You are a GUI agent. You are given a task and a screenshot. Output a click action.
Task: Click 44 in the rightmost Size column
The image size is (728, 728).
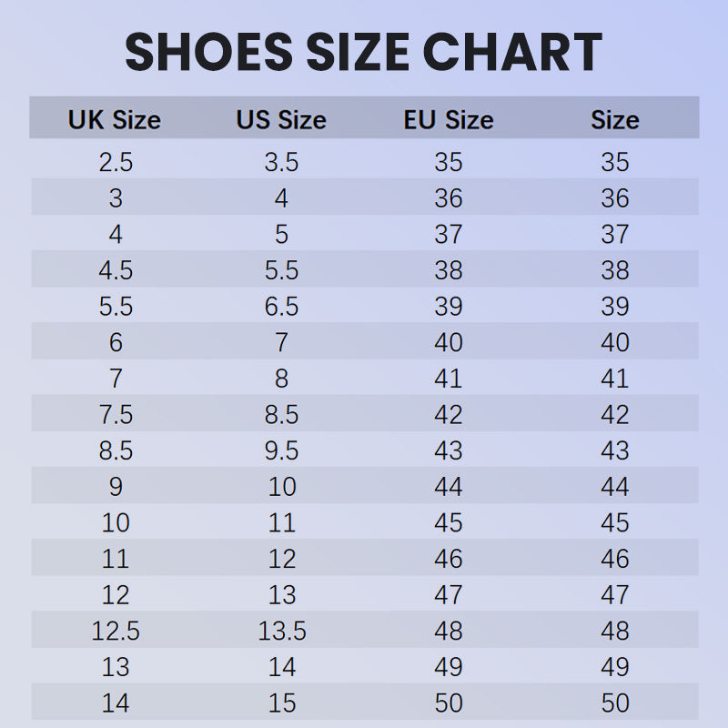click(615, 487)
